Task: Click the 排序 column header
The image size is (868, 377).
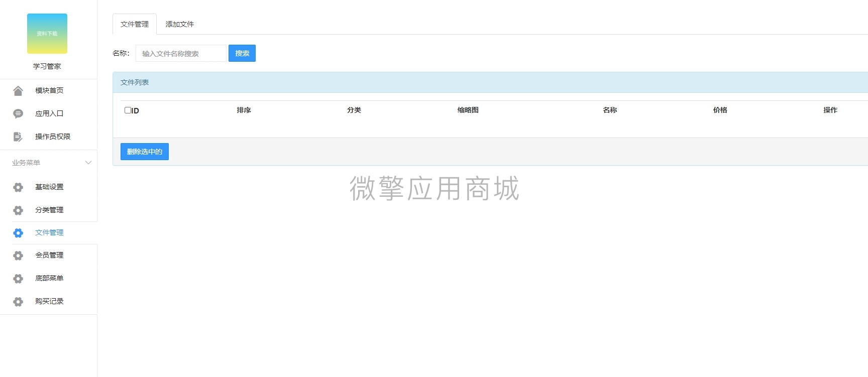Action: [244, 110]
